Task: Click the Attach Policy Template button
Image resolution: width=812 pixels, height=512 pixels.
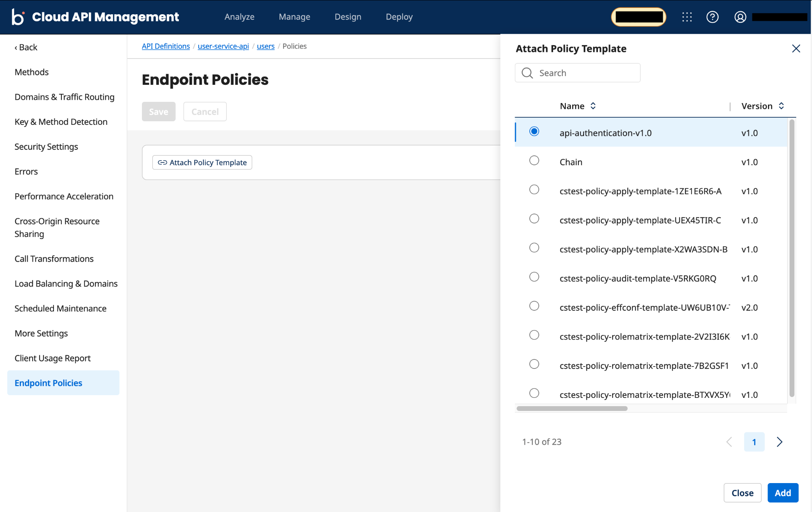Action: coord(202,162)
